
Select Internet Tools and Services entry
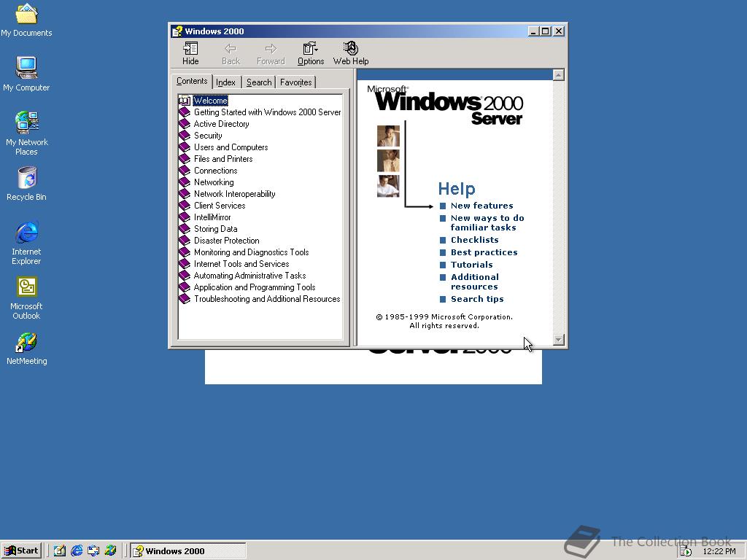click(241, 264)
